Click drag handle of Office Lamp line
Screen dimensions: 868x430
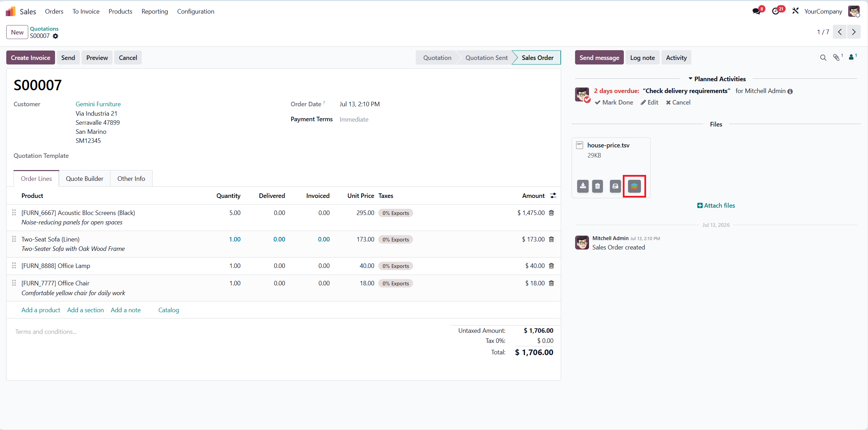coord(14,266)
